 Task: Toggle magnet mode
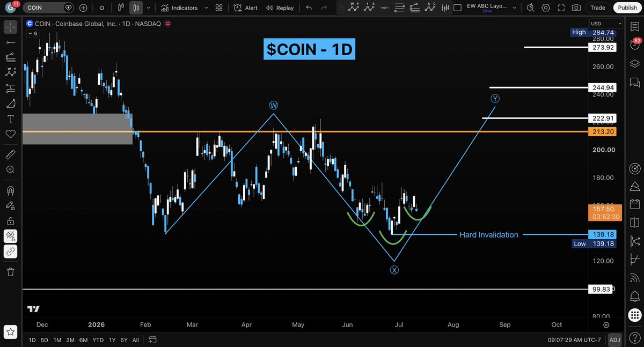(11, 190)
